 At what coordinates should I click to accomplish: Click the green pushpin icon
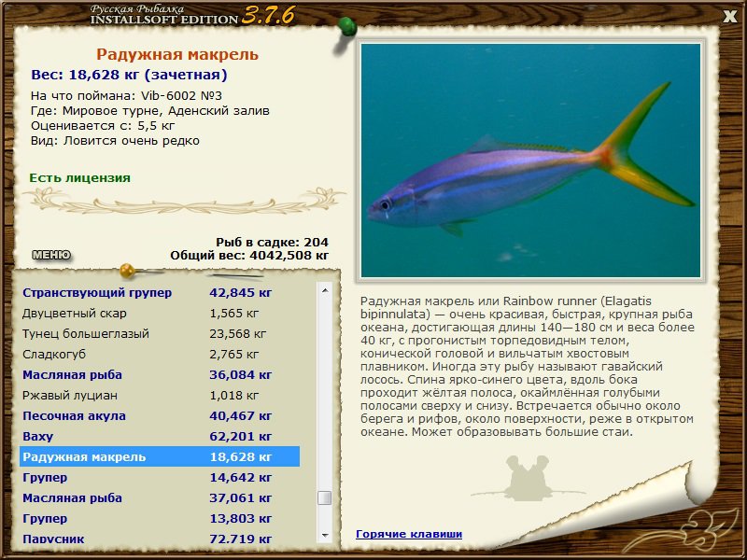(346, 27)
